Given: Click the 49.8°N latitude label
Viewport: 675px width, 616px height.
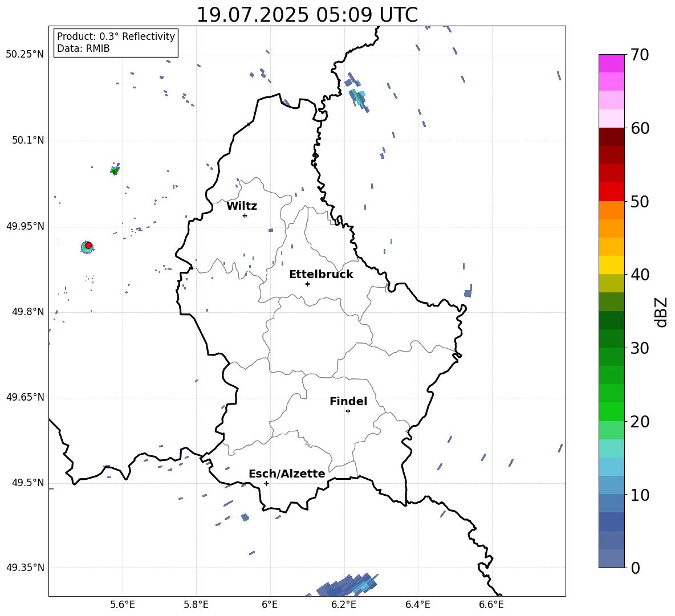Looking at the screenshot, I should point(28,312).
